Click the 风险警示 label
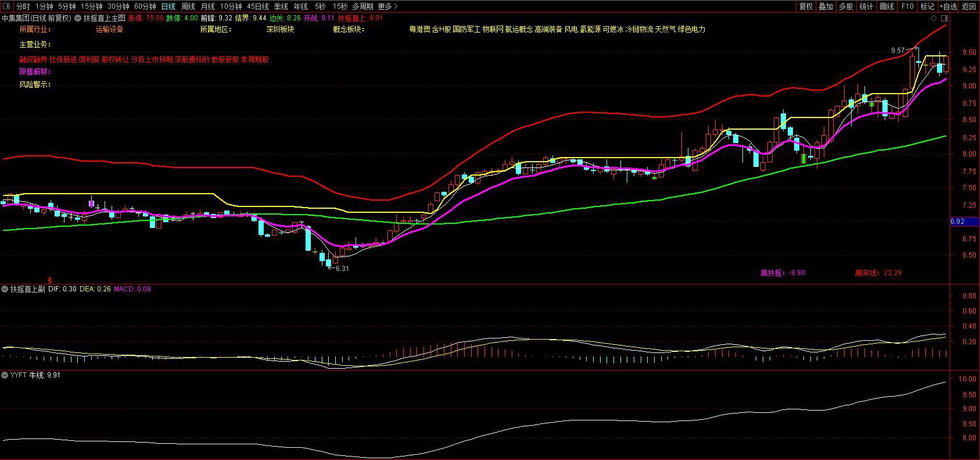The height and width of the screenshot is (460, 980). click(x=35, y=84)
